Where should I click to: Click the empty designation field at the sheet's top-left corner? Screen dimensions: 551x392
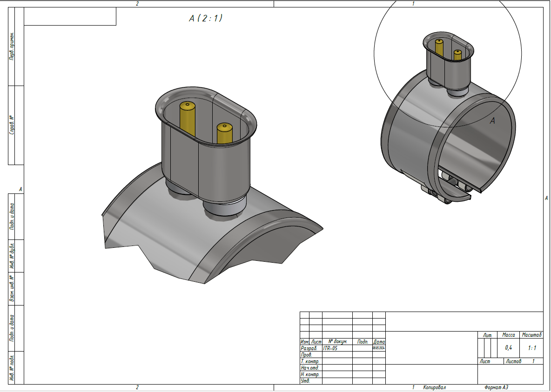pyautogui.click(x=70, y=16)
